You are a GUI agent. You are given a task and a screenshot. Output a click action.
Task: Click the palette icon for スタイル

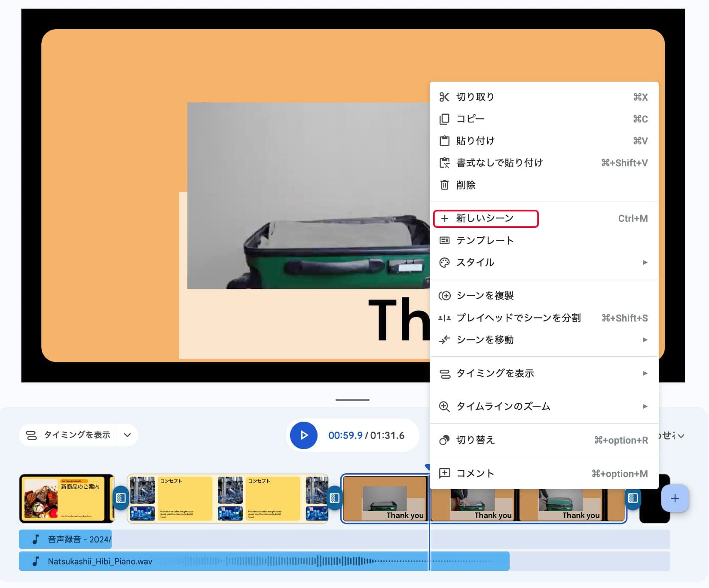(x=444, y=263)
